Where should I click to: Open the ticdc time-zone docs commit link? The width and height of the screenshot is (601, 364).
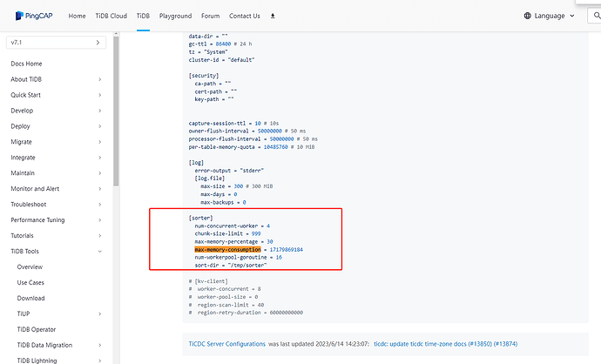(446, 344)
